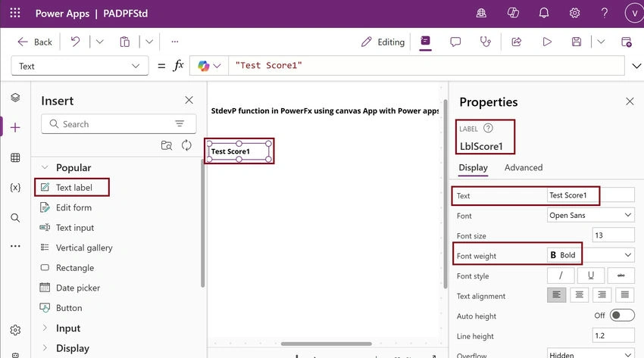
Task: Select the Test Score1 label on canvas
Action: (239, 151)
